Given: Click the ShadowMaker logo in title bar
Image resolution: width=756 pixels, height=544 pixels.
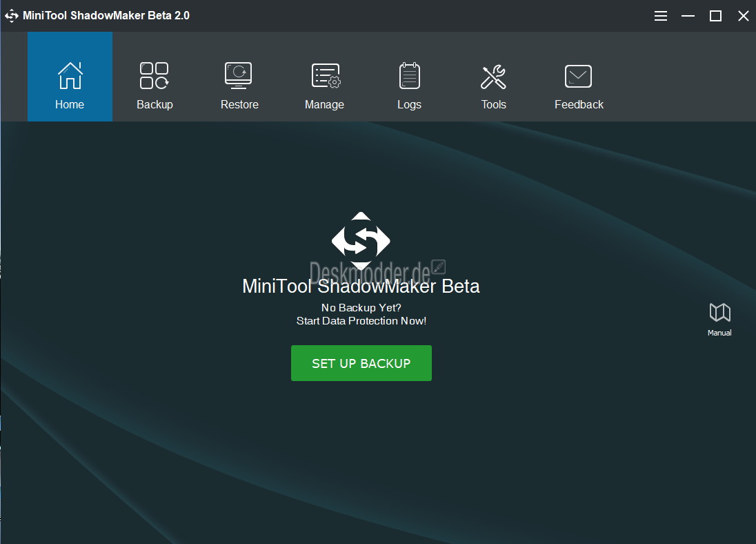Looking at the screenshot, I should tap(12, 16).
